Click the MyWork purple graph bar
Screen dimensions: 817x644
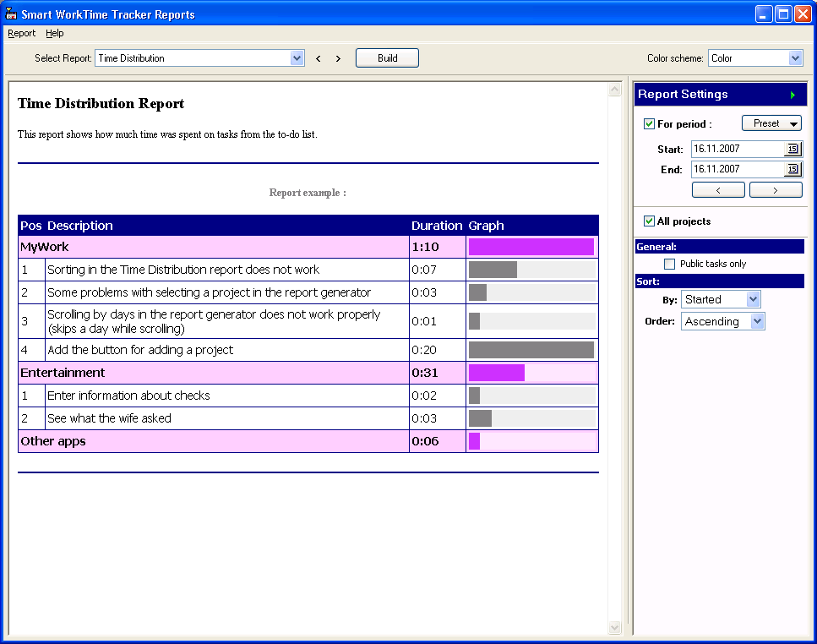pyautogui.click(x=531, y=247)
